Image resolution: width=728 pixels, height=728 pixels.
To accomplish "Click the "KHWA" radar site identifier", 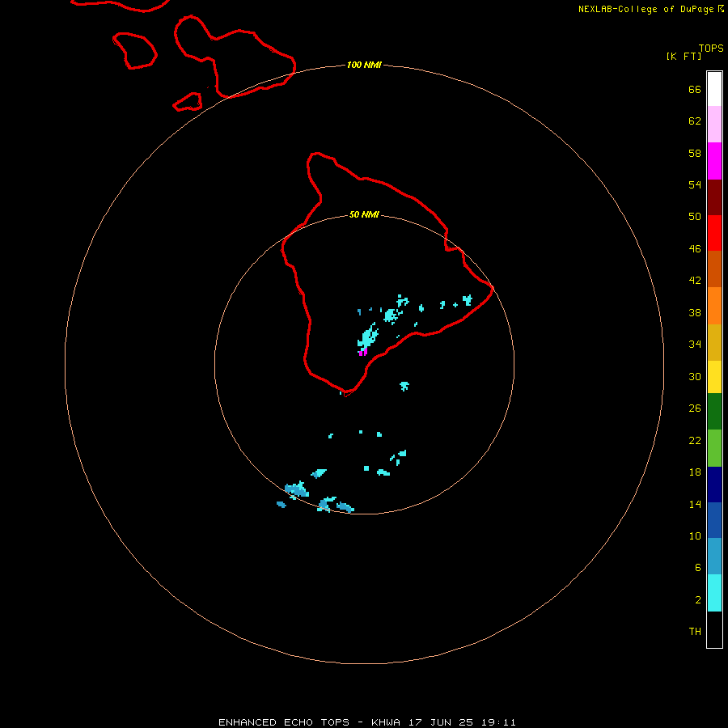I will point(385,722).
